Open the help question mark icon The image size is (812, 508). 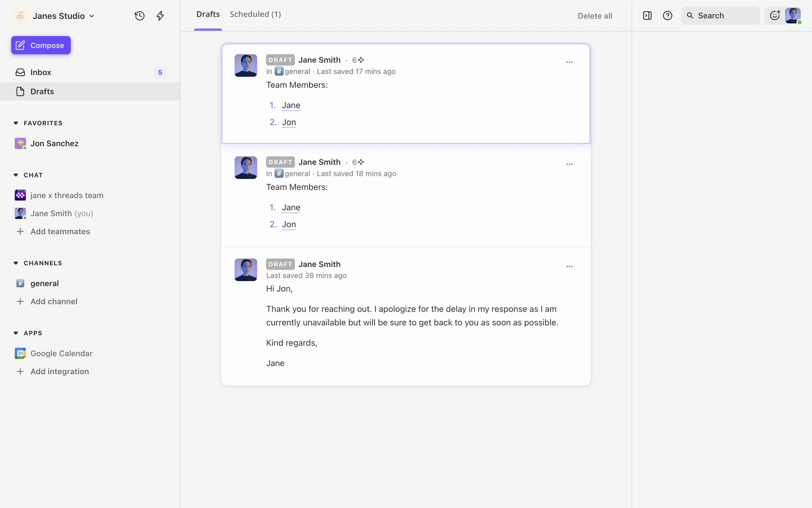click(667, 16)
